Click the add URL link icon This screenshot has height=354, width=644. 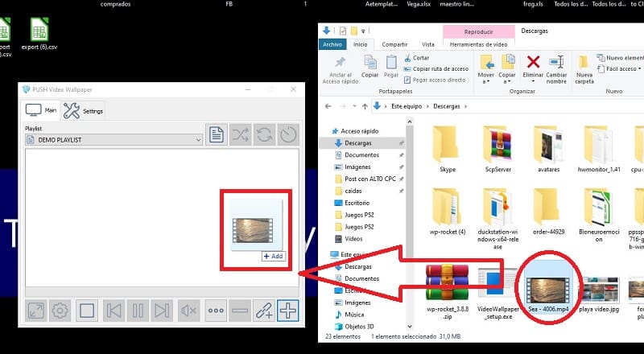pos(264,311)
